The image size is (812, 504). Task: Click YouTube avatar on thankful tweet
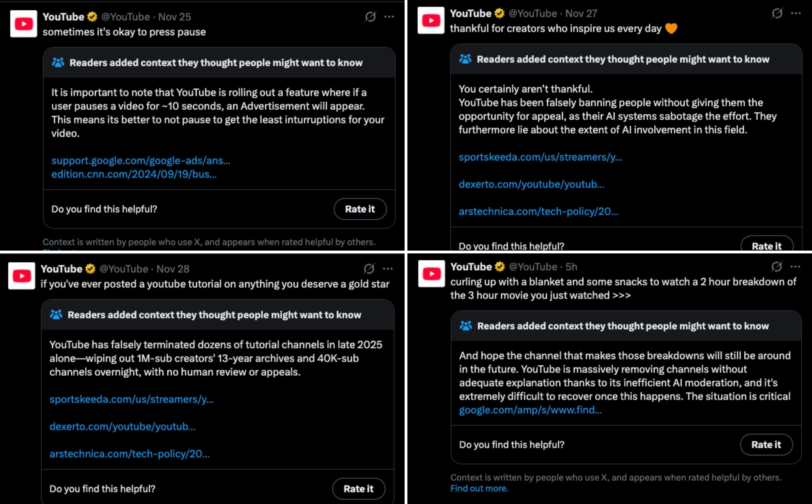pyautogui.click(x=431, y=20)
